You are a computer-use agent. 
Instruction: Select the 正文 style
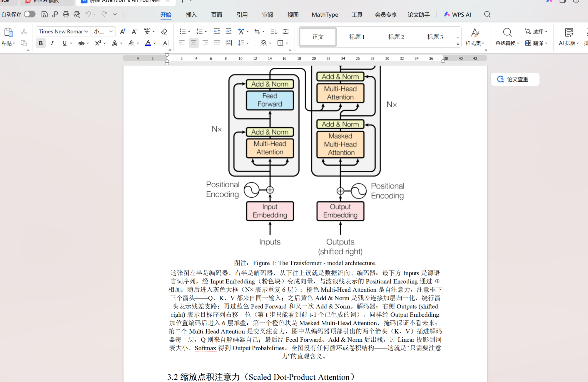pos(318,37)
